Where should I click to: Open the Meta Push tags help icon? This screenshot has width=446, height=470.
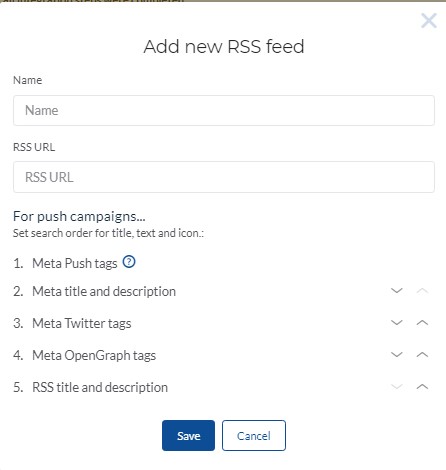click(129, 262)
